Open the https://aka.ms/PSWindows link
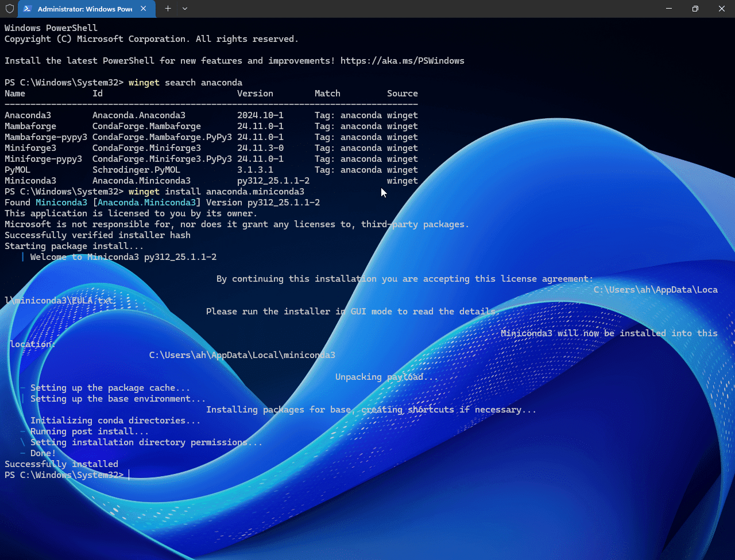Screen dimensions: 735x560 (402, 60)
